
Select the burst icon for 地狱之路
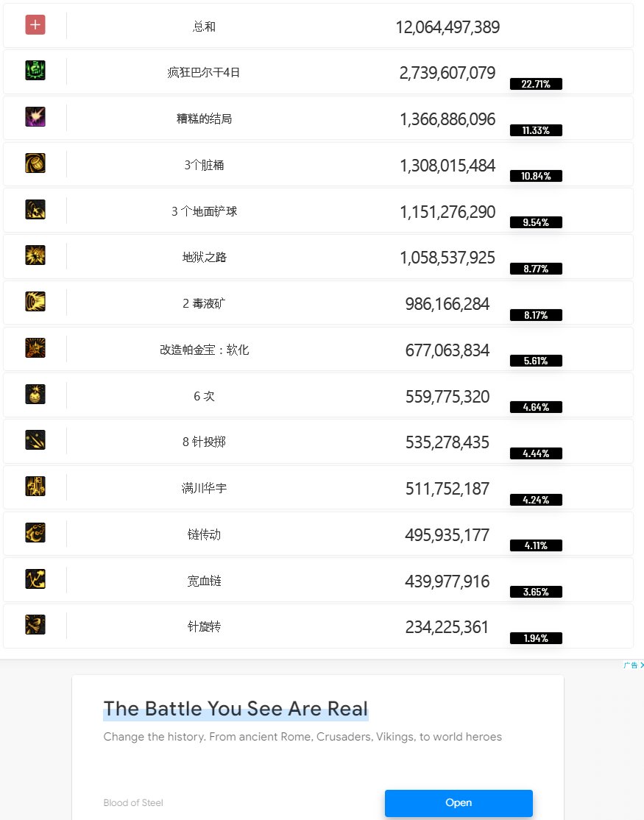point(35,255)
